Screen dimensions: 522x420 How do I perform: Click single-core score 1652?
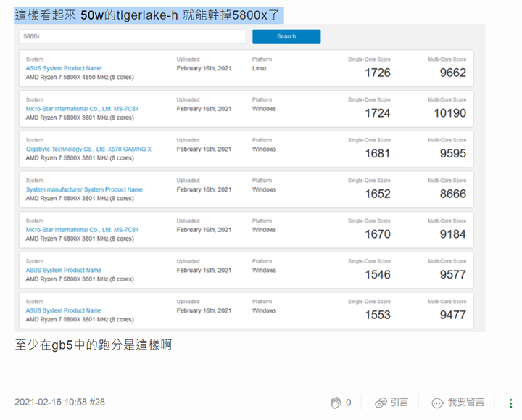click(378, 194)
